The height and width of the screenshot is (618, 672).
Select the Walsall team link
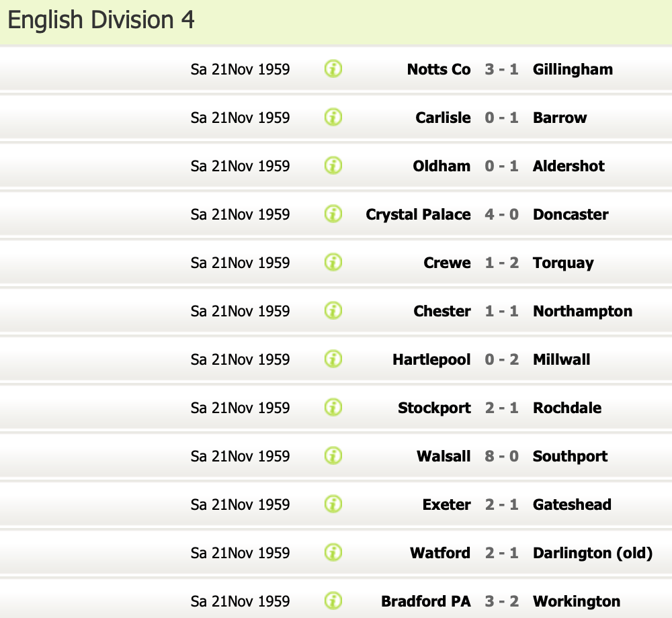pyautogui.click(x=444, y=457)
